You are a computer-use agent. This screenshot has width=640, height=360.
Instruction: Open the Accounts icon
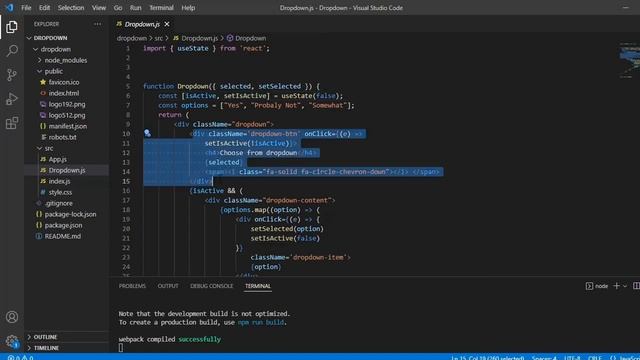tap(12, 317)
